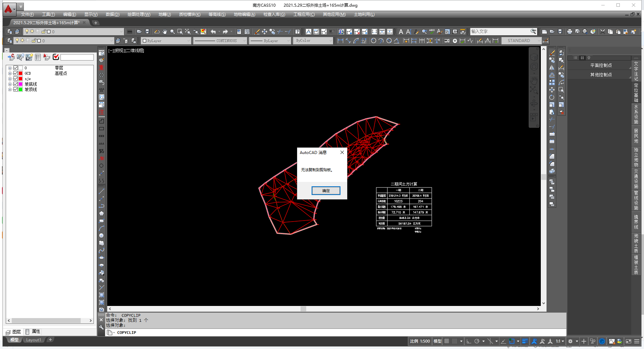Open the annotation scale 1:1 dropdown
Image resolution: width=644 pixels, height=349 pixels.
[560, 341]
